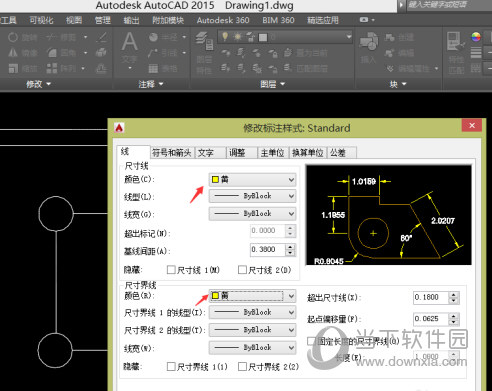
Task: Enable hide 尺寸线 1(M) checkbox
Action: click(x=171, y=269)
